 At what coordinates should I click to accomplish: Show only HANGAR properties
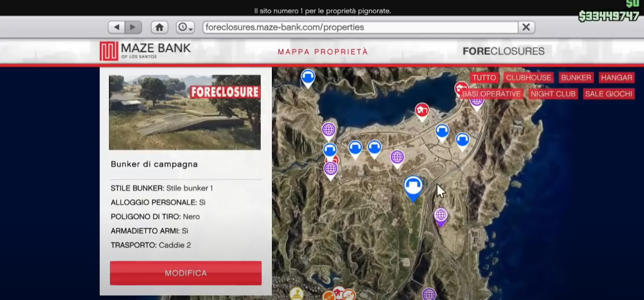[616, 78]
